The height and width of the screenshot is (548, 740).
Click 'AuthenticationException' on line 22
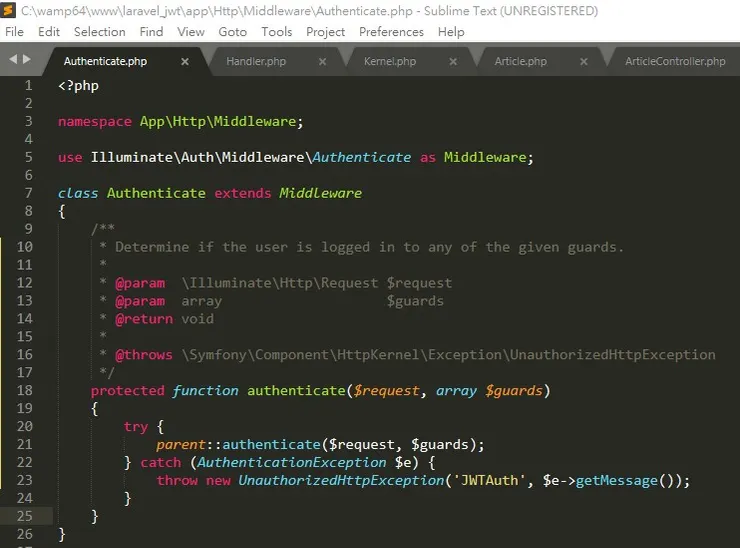pyautogui.click(x=292, y=463)
